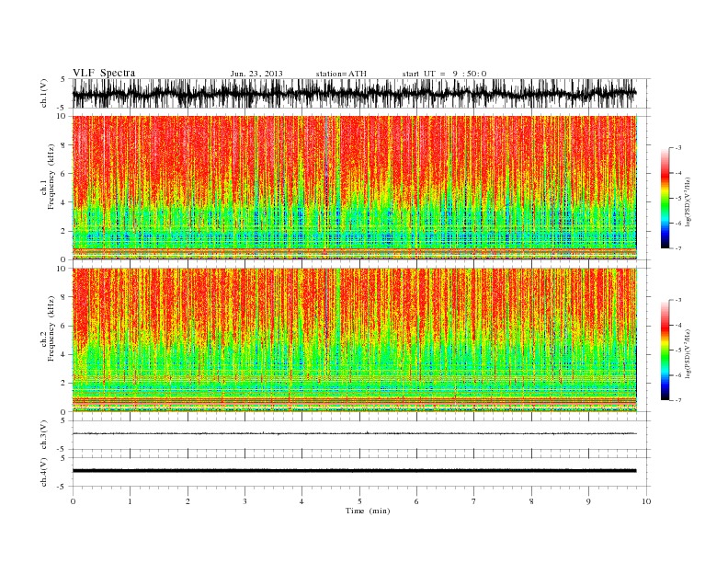Click the '-3' tick on upper colorbar
This screenshot has width=728, height=563.
click(x=678, y=148)
